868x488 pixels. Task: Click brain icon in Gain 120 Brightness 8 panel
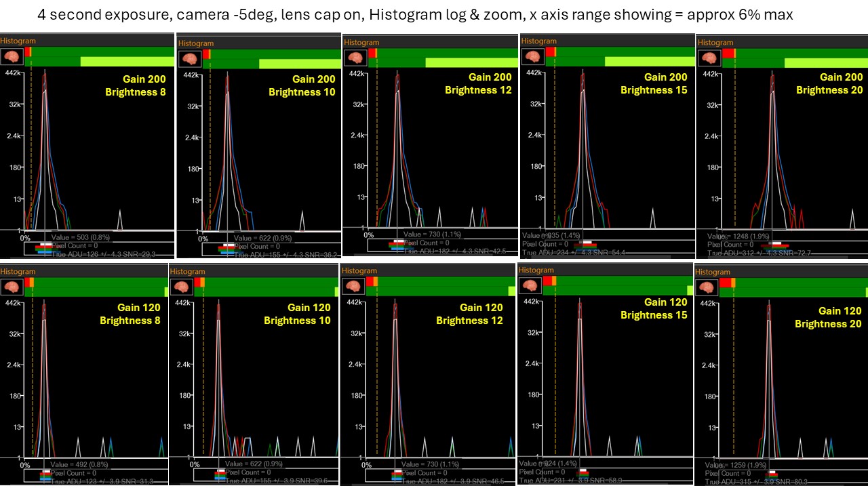[12, 286]
